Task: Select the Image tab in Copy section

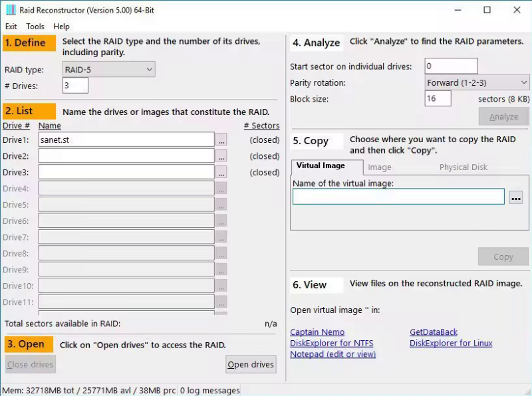Action: click(x=380, y=167)
